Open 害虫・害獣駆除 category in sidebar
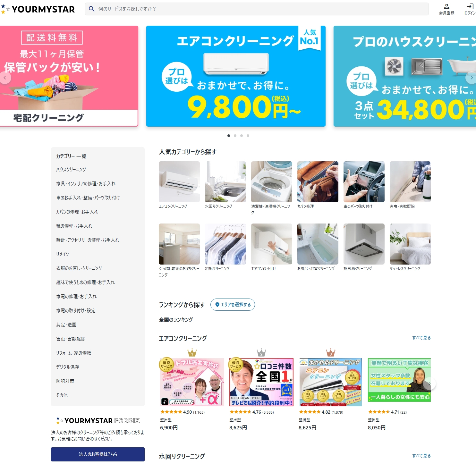 pyautogui.click(x=71, y=339)
